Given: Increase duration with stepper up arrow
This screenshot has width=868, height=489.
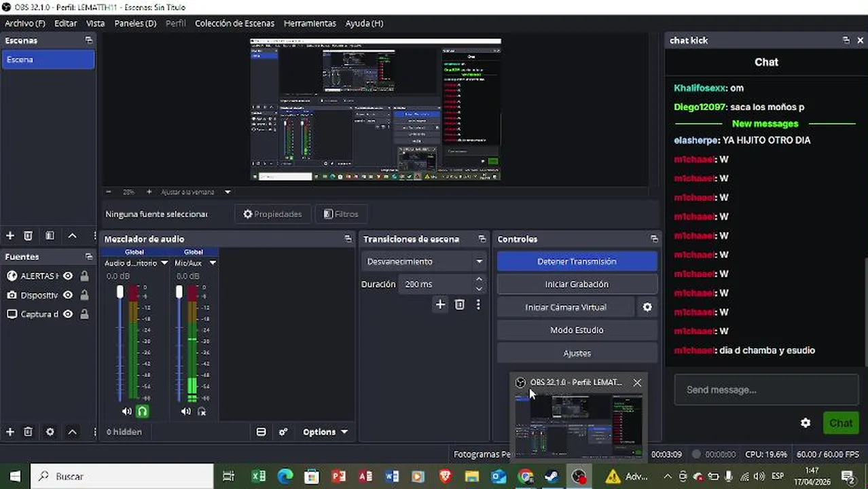Looking at the screenshot, I should tap(479, 279).
